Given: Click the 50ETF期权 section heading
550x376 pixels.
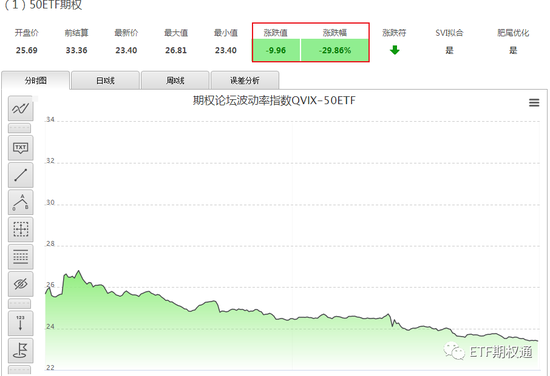Looking at the screenshot, I should tap(56, 5).
